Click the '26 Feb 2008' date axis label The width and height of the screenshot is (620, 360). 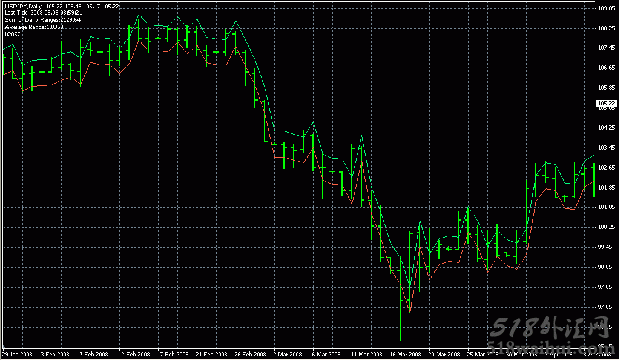(251, 354)
